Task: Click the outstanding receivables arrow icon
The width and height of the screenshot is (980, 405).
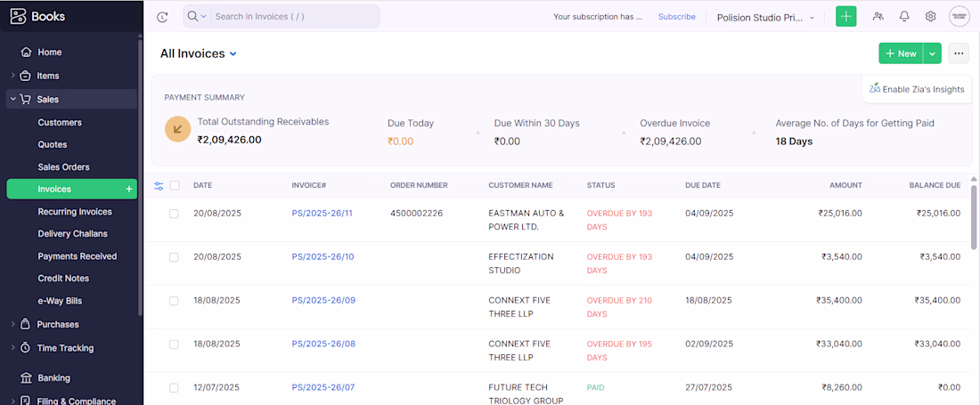Action: tap(177, 129)
